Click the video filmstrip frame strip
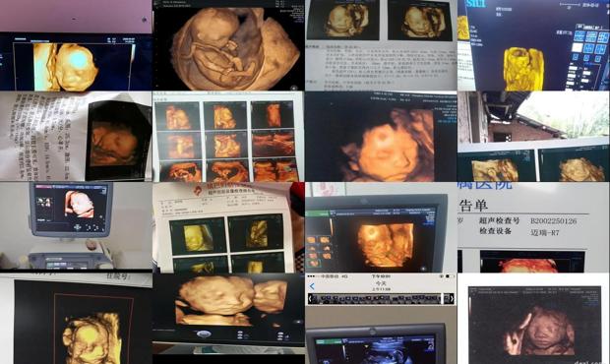 tap(381, 299)
